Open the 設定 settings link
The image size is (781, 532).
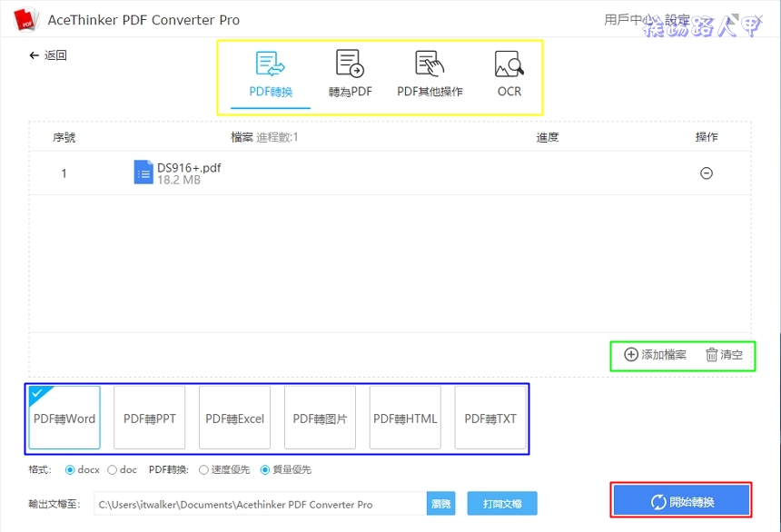[677, 20]
